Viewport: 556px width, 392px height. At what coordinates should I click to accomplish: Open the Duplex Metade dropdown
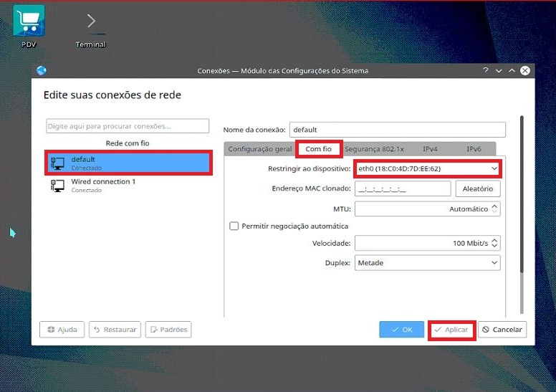click(427, 263)
